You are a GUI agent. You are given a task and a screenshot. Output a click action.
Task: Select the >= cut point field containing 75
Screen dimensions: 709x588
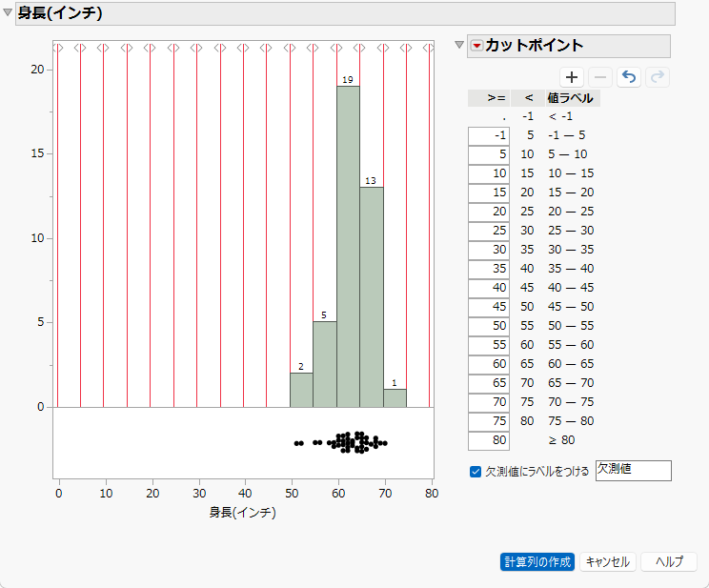tap(489, 421)
